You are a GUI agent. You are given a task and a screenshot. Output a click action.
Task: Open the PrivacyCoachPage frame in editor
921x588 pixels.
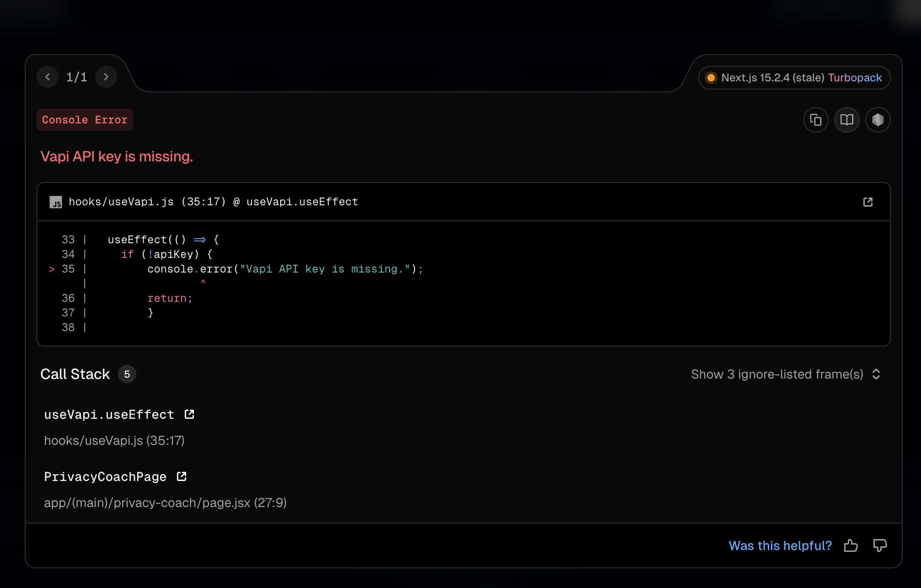(x=182, y=476)
